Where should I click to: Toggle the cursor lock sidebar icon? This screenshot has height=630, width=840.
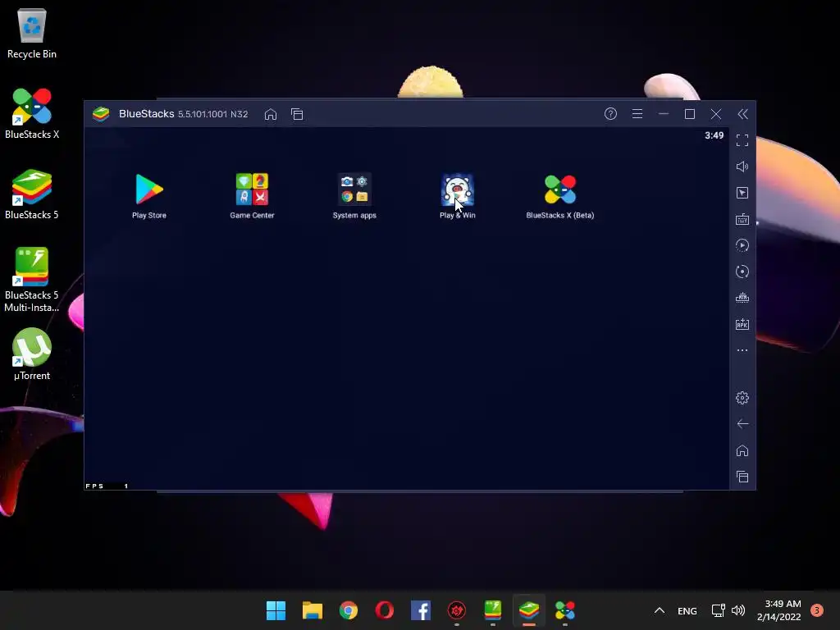(742, 193)
